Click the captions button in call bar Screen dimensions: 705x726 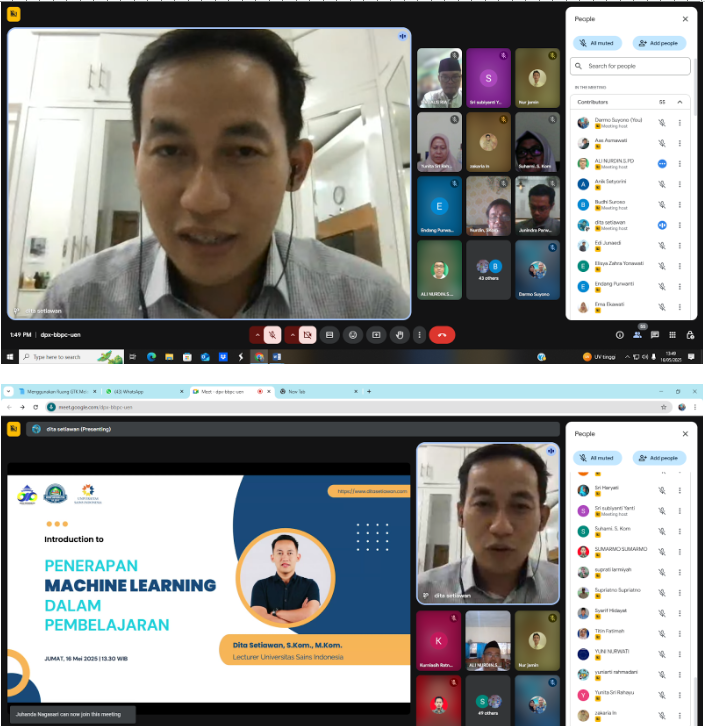329,335
